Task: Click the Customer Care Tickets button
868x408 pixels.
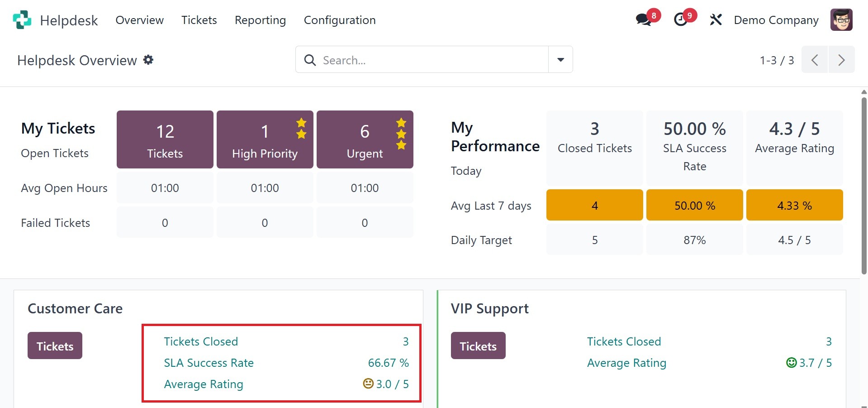Action: (55, 346)
